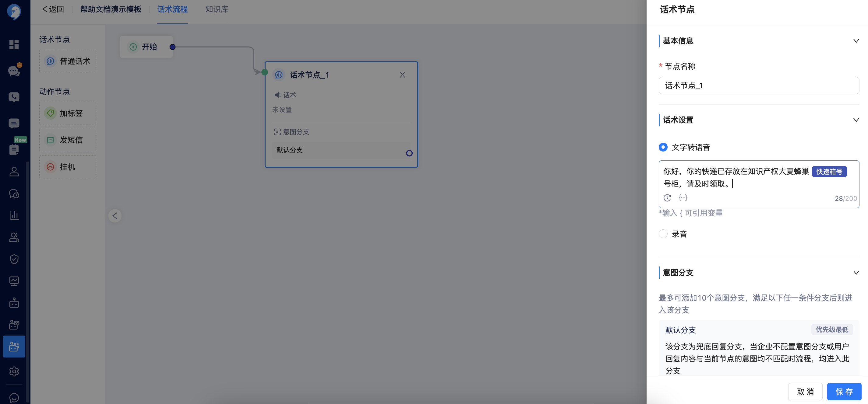This screenshot has width=868, height=404.
Task: Open the shield checkmark sidebar icon
Action: tap(14, 259)
